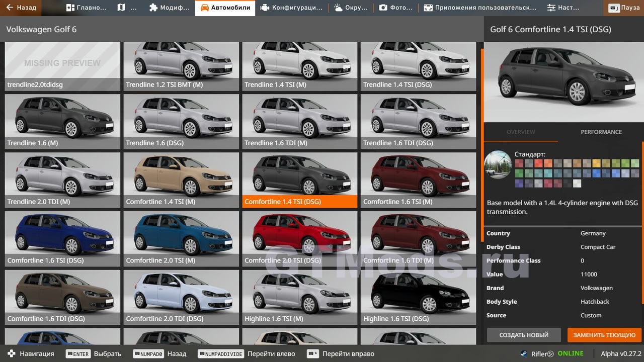This screenshot has height=362, width=644.
Task: Click the sliders icon for settings
Action: pos(551,8)
